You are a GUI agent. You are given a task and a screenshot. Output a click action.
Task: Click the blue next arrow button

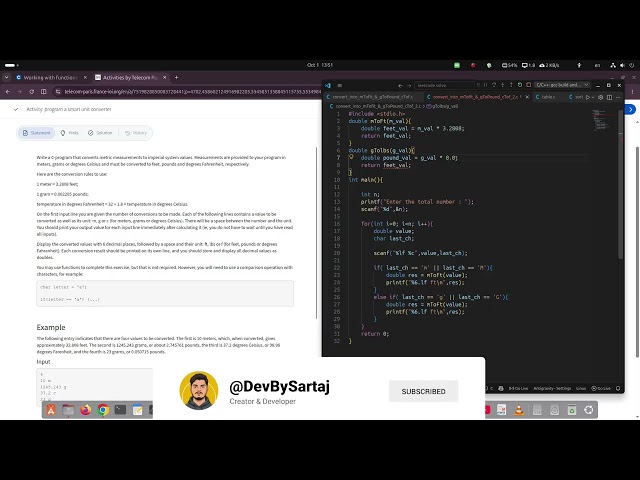click(x=631, y=109)
